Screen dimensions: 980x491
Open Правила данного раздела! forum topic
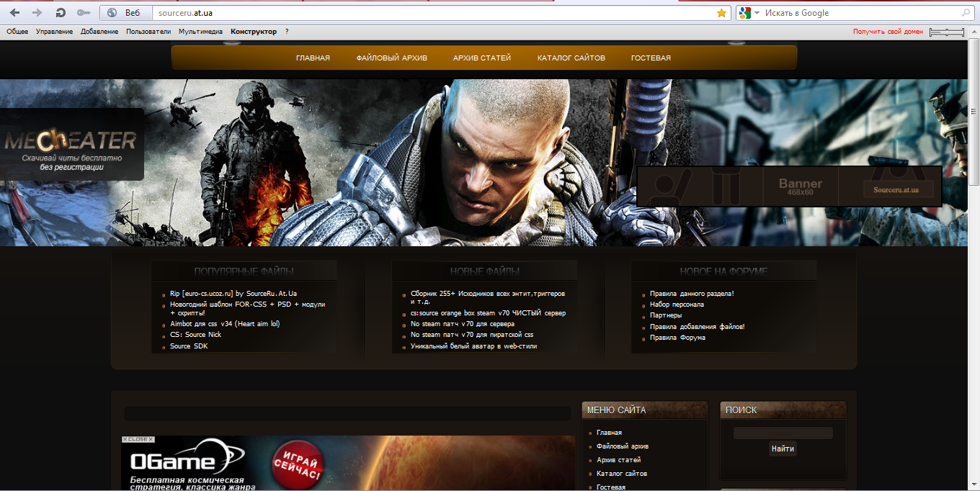click(x=692, y=293)
